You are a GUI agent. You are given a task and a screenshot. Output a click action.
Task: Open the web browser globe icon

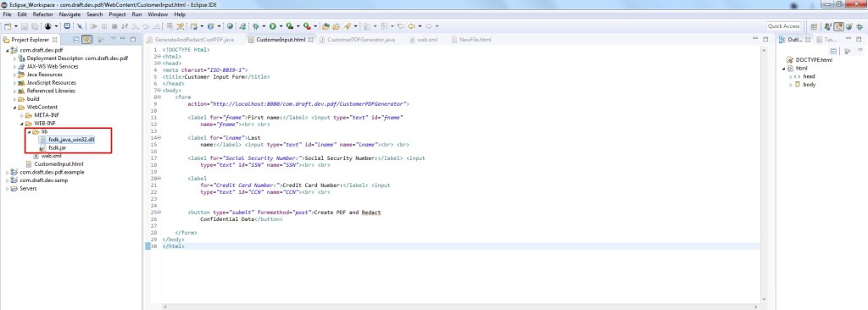[x=230, y=26]
